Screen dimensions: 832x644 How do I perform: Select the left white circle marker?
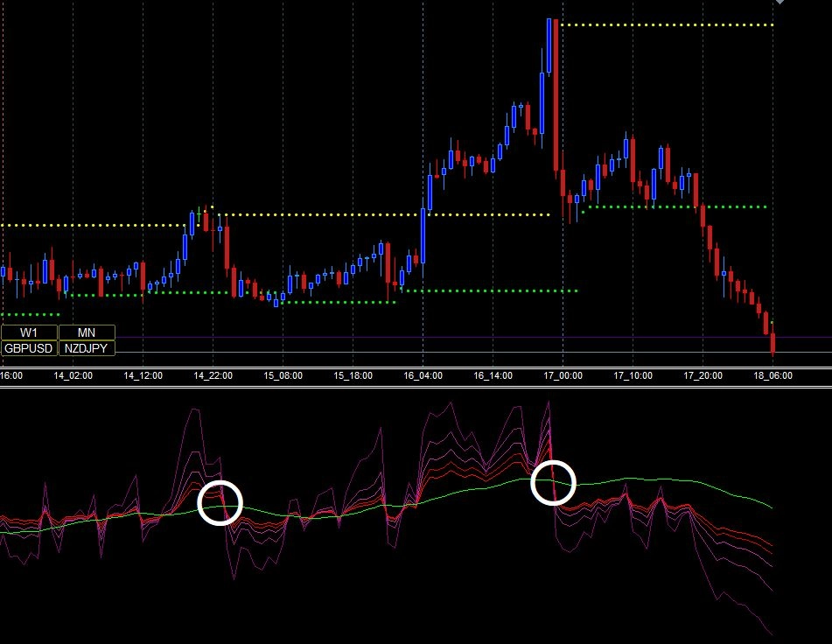pos(220,503)
